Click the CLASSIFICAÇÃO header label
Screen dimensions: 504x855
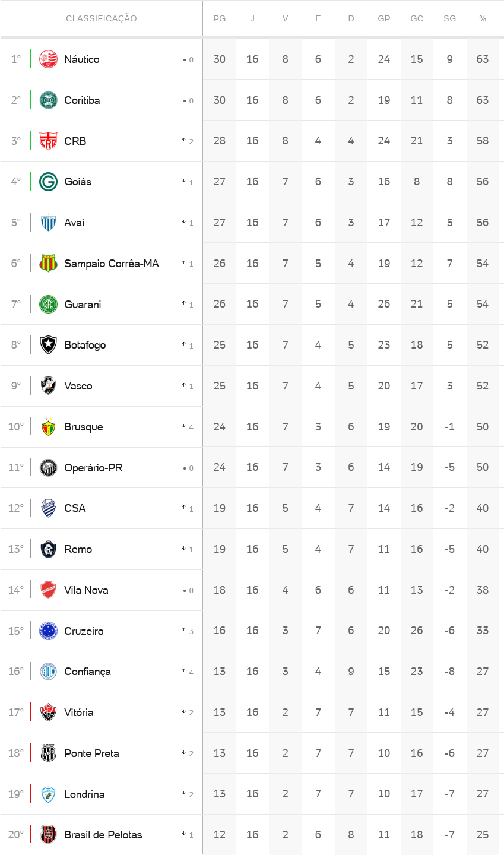102,19
